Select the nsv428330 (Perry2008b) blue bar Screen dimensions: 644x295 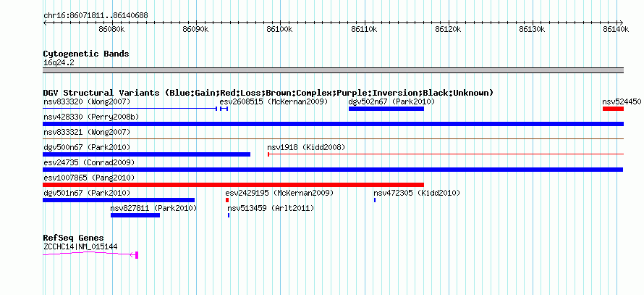(x=333, y=124)
